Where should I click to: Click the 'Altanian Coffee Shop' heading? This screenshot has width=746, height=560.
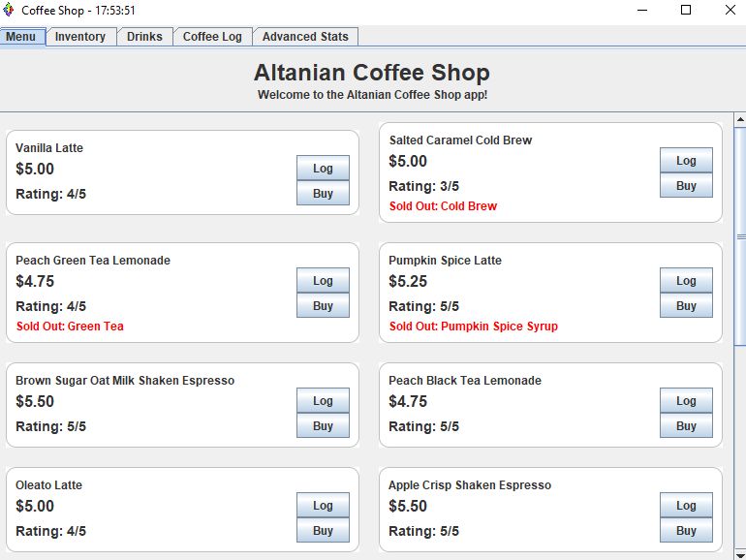(372, 73)
